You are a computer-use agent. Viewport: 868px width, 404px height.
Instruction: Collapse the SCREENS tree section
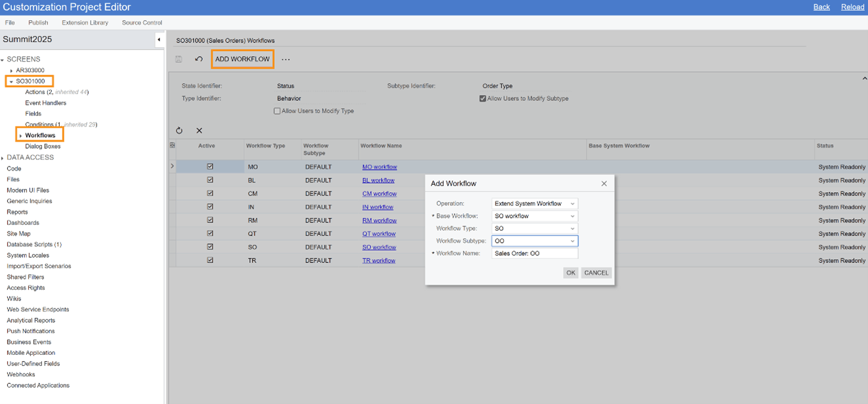3,60
